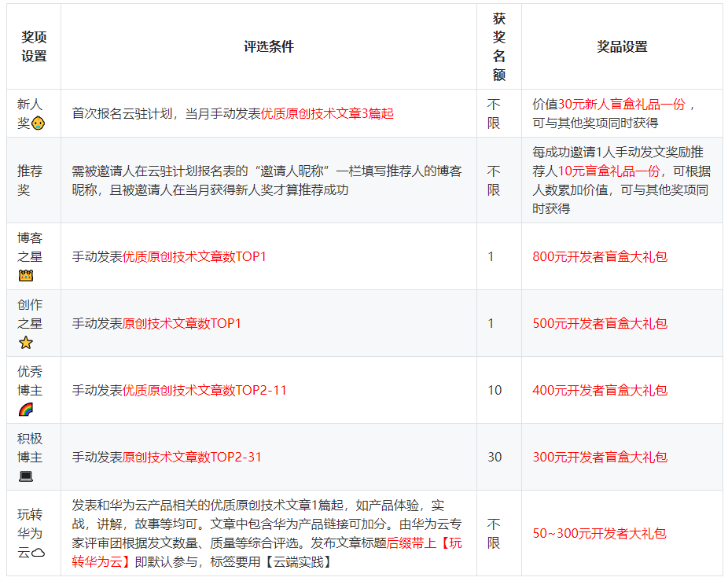Click the 获奖名额 column header
The image size is (728, 581).
click(499, 46)
